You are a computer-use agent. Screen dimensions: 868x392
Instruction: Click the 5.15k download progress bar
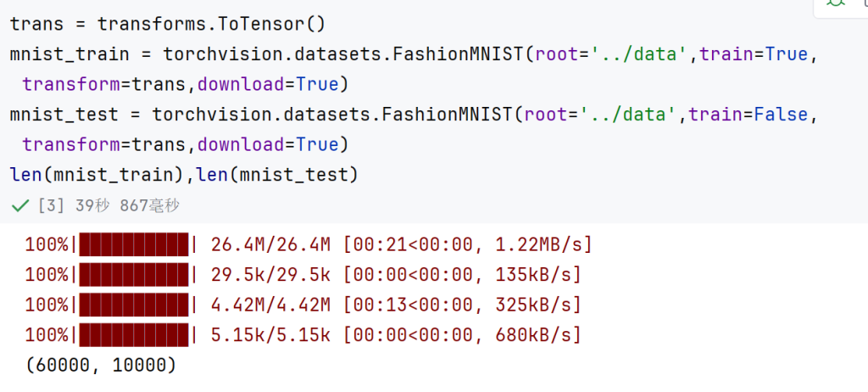135,335
